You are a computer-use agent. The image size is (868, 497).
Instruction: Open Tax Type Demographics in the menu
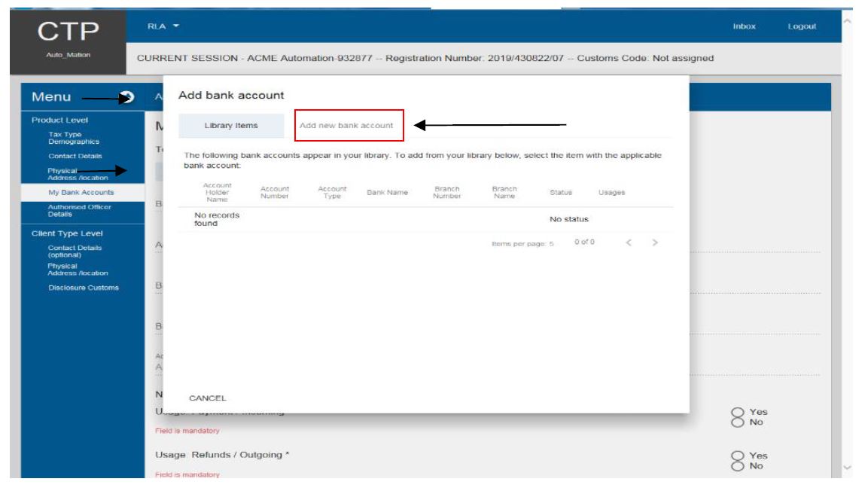click(74, 138)
